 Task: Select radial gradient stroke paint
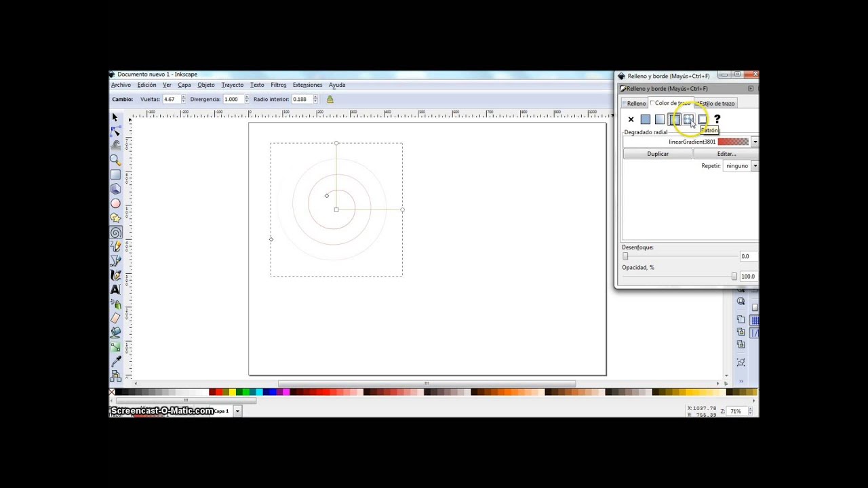tap(674, 119)
